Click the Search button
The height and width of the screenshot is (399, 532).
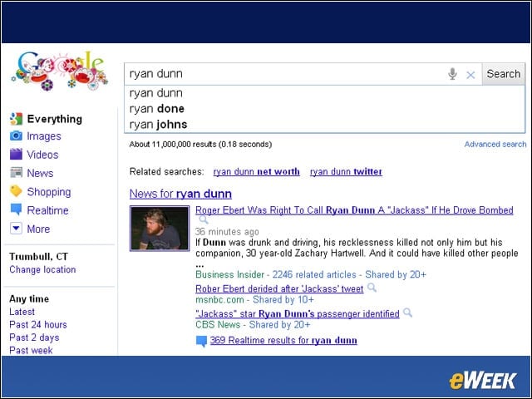504,74
